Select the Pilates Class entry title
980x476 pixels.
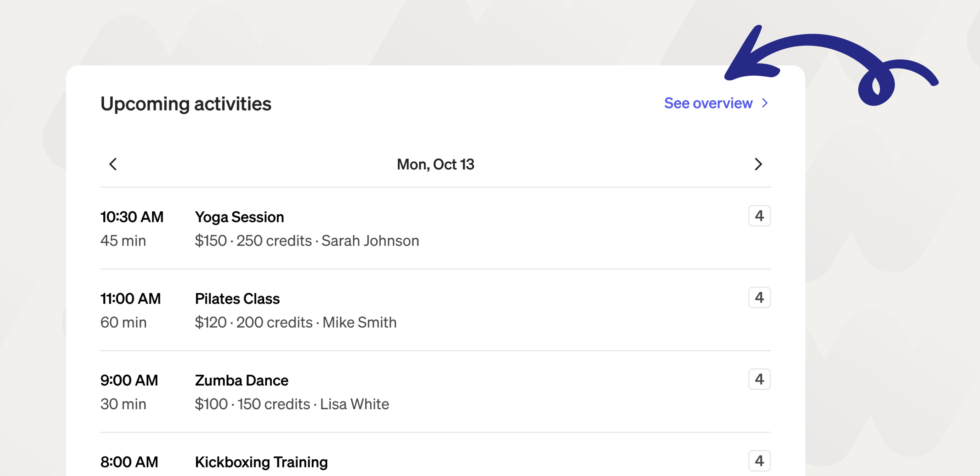coord(237,299)
